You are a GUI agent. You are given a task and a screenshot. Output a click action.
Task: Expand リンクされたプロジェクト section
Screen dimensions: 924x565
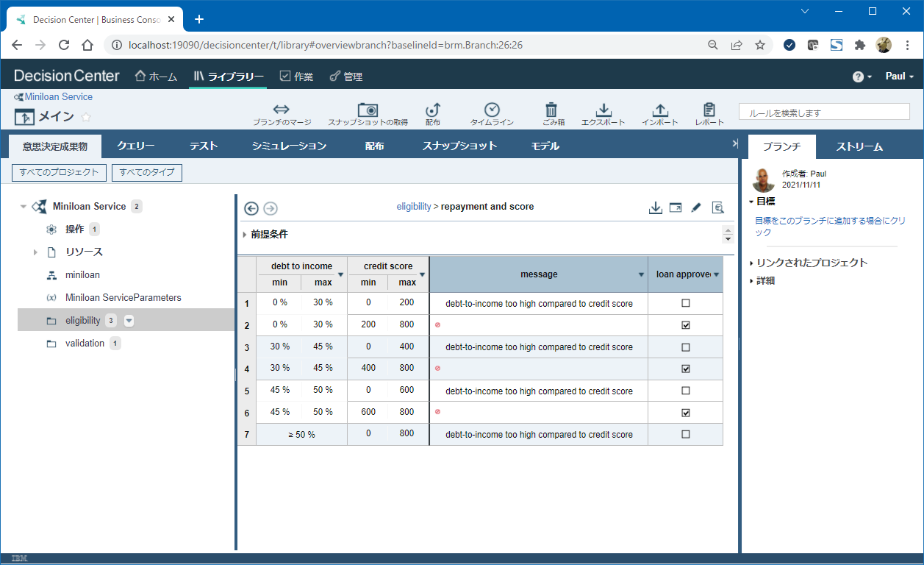coord(751,263)
